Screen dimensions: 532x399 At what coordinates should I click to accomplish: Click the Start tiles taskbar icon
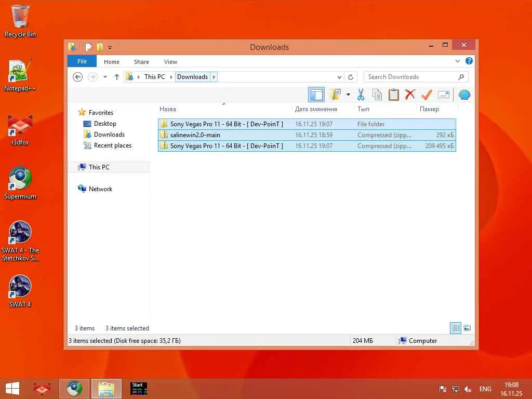139,389
